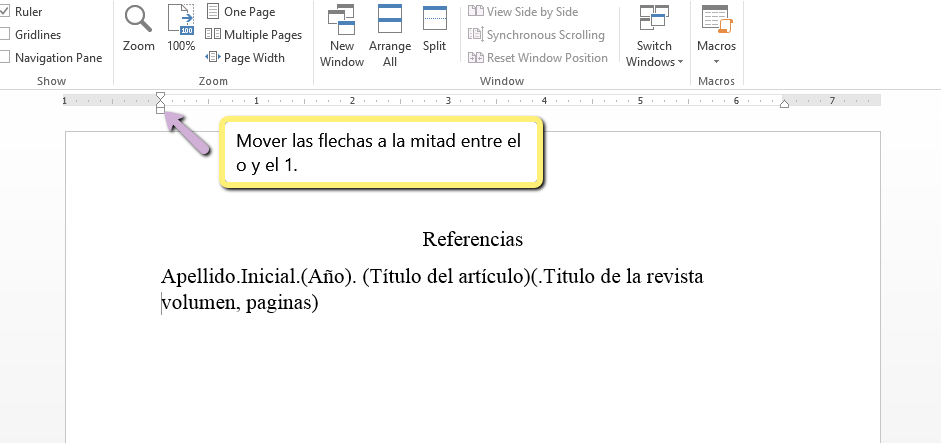
Task: Enable the Gridlines checkbox
Action: 5,35
